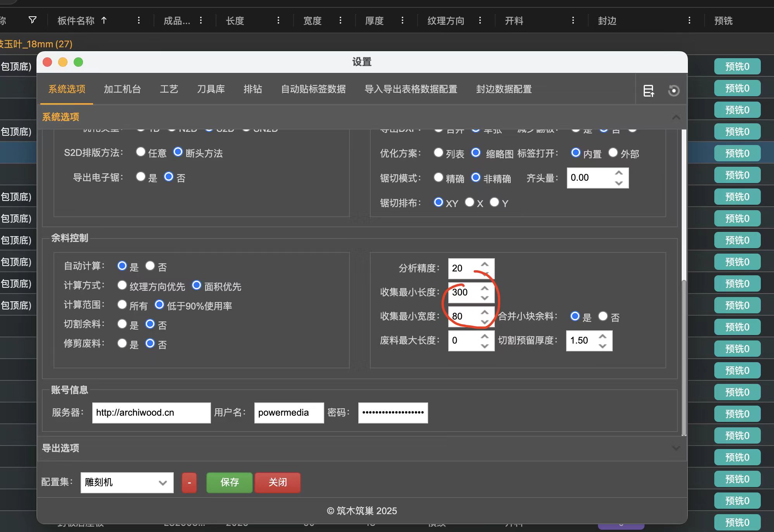Click the green 保存 button

tap(229, 482)
